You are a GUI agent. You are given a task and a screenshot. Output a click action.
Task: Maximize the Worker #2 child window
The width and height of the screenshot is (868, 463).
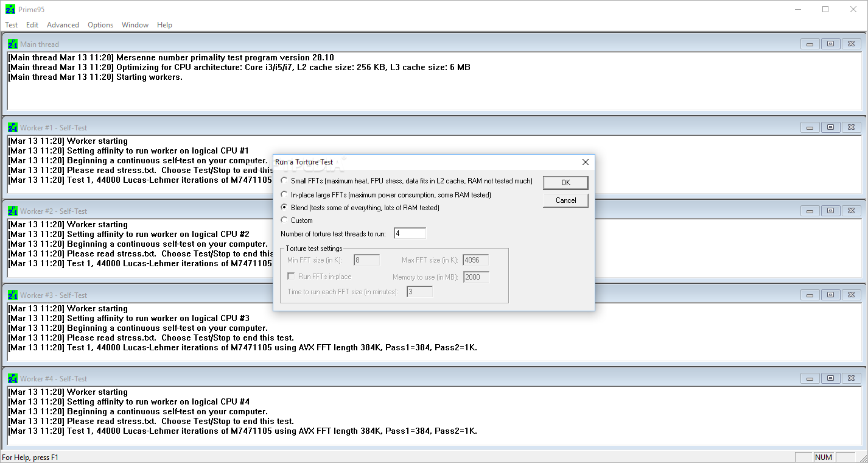[x=830, y=211]
